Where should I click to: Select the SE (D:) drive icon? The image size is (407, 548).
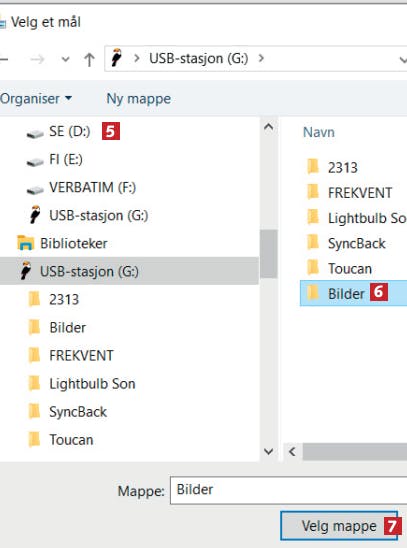(x=35, y=134)
